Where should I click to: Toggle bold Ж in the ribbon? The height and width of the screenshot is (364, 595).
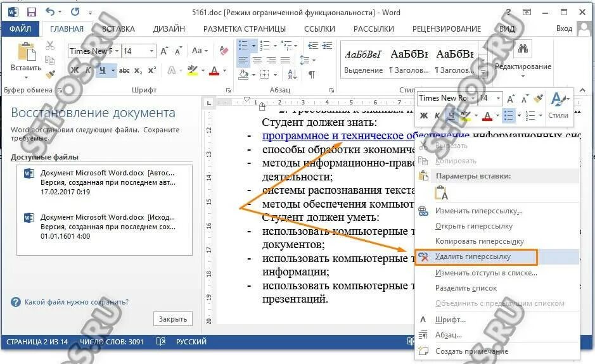pos(75,70)
